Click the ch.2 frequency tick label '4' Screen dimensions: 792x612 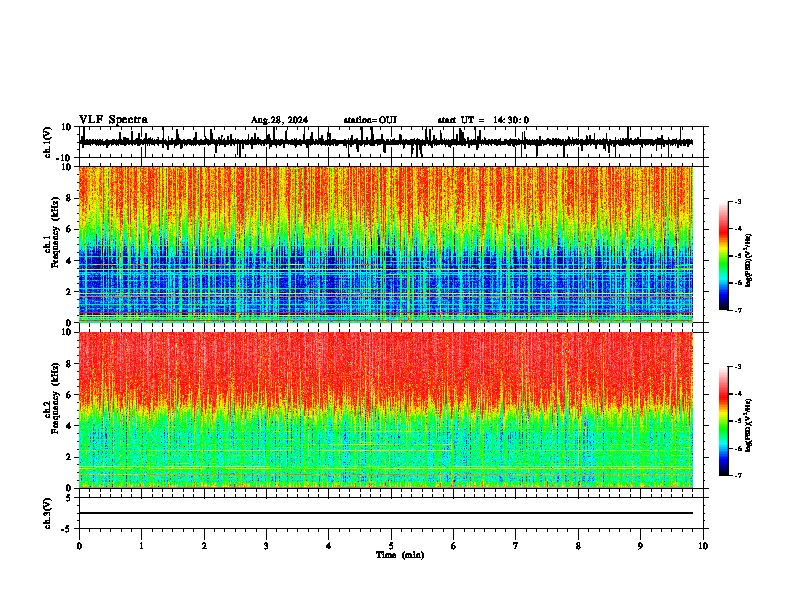70,426
